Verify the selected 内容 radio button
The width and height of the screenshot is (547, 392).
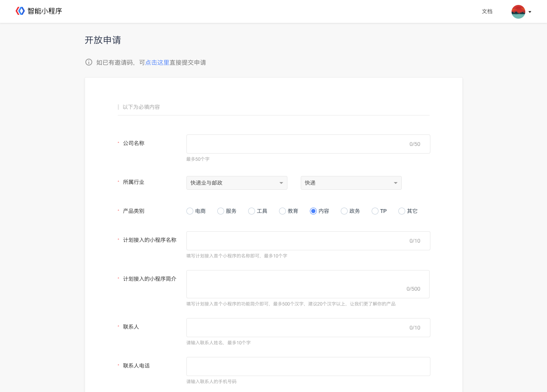click(x=313, y=211)
